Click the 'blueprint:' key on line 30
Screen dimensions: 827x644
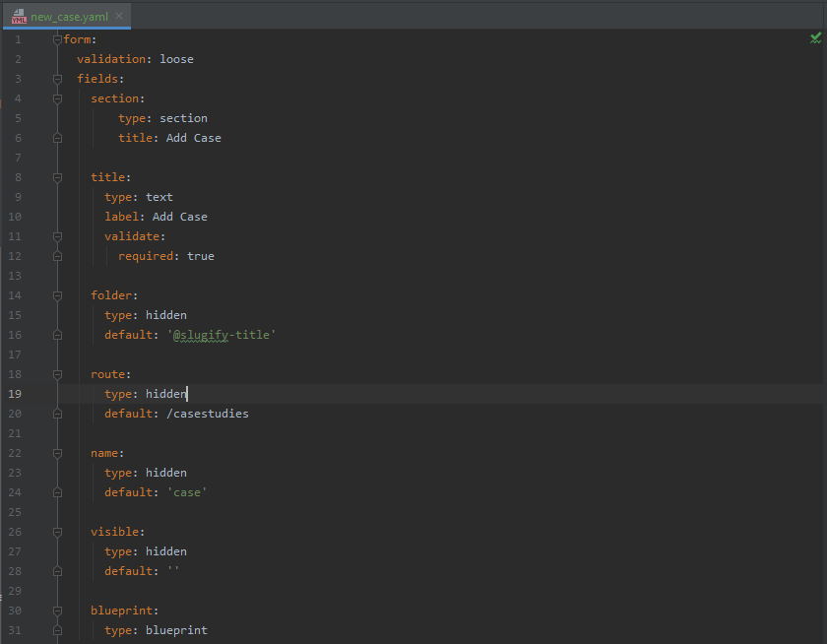pos(124,611)
